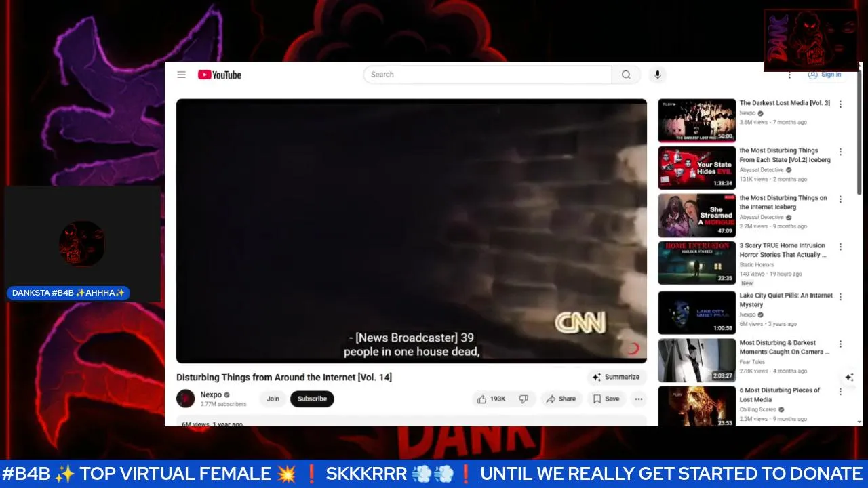
Task: Open Home Intrusion Horror Stories thumbnail
Action: (696, 263)
